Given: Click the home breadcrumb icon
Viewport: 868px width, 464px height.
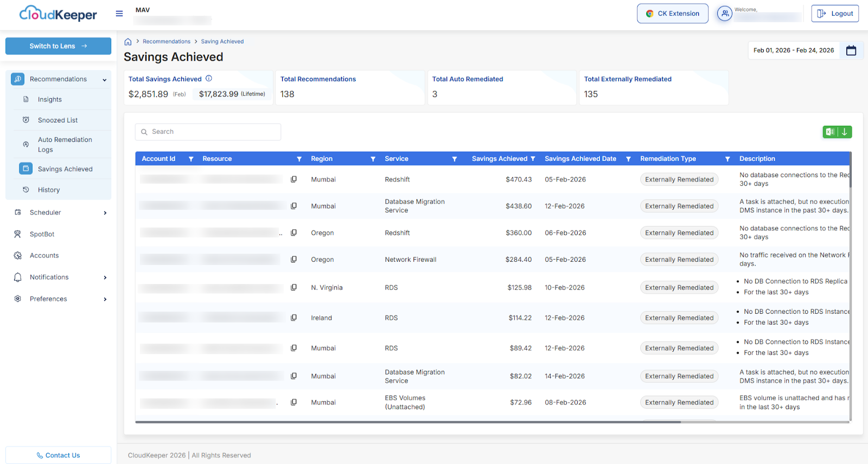Looking at the screenshot, I should click(128, 42).
